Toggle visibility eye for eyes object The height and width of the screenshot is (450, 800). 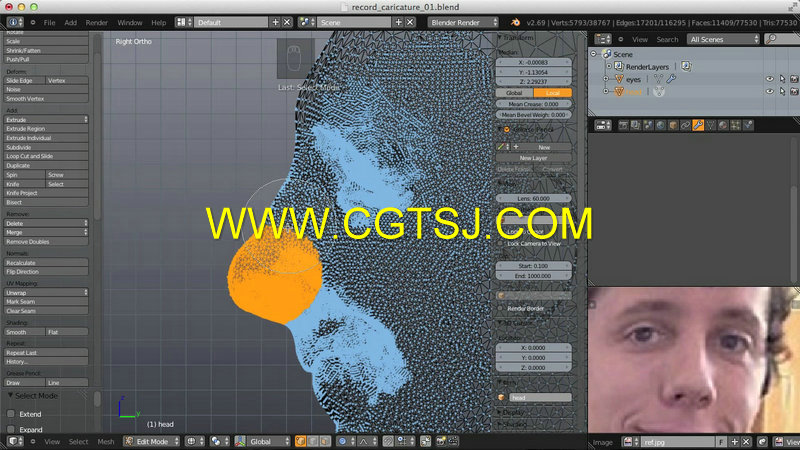tap(769, 79)
